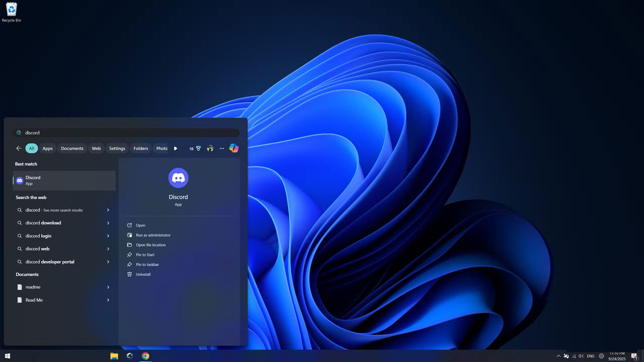The image size is (644, 362).
Task: Switch to the Apps filter tab
Action: click(x=47, y=148)
